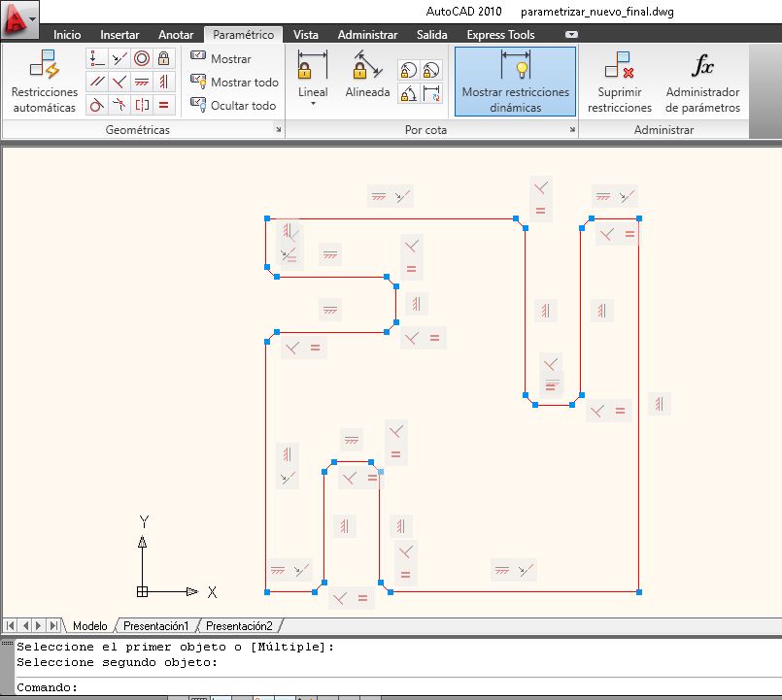Select the Tangent constraint tool
Image resolution: width=782 pixels, height=700 pixels.
(x=97, y=105)
